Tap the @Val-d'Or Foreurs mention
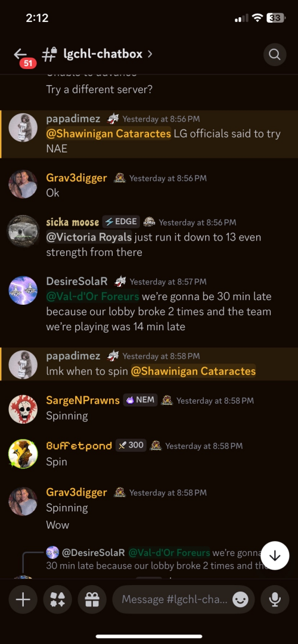The height and width of the screenshot is (644, 298). pos(92,296)
